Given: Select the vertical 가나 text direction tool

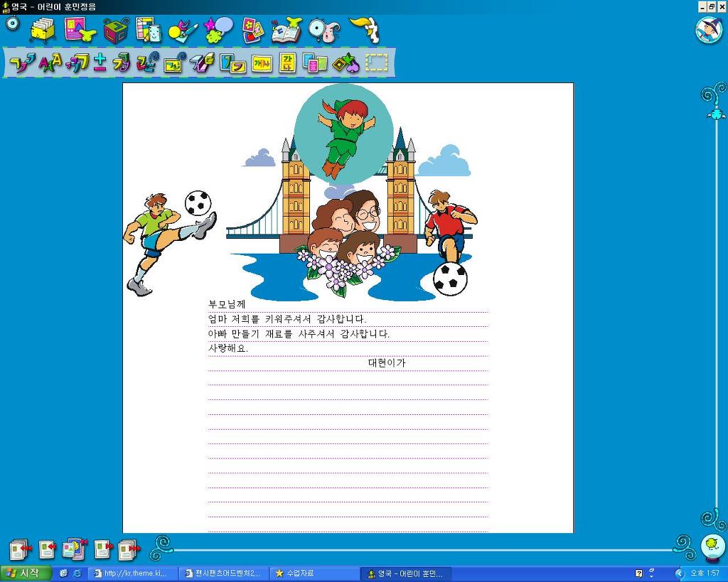Looking at the screenshot, I should tap(287, 63).
